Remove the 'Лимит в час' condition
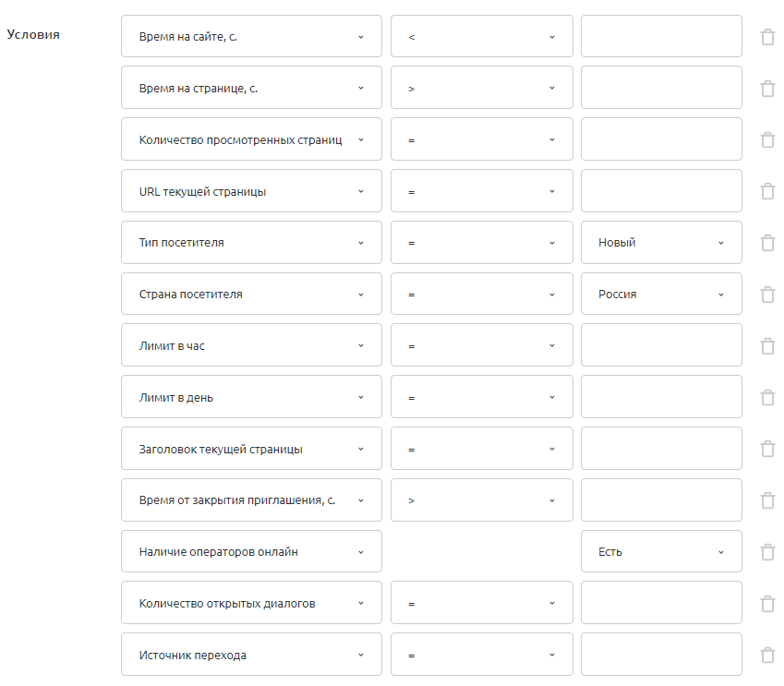This screenshot has height=686, width=784. click(766, 346)
